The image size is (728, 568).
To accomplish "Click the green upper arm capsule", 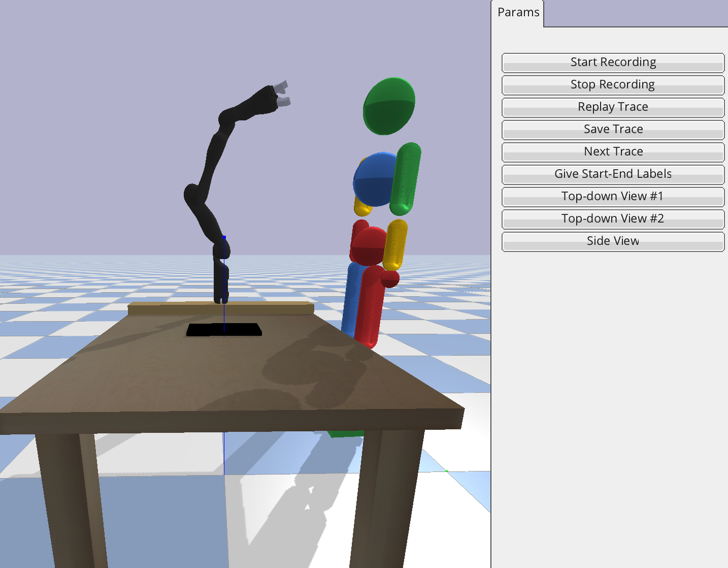I will (x=406, y=178).
